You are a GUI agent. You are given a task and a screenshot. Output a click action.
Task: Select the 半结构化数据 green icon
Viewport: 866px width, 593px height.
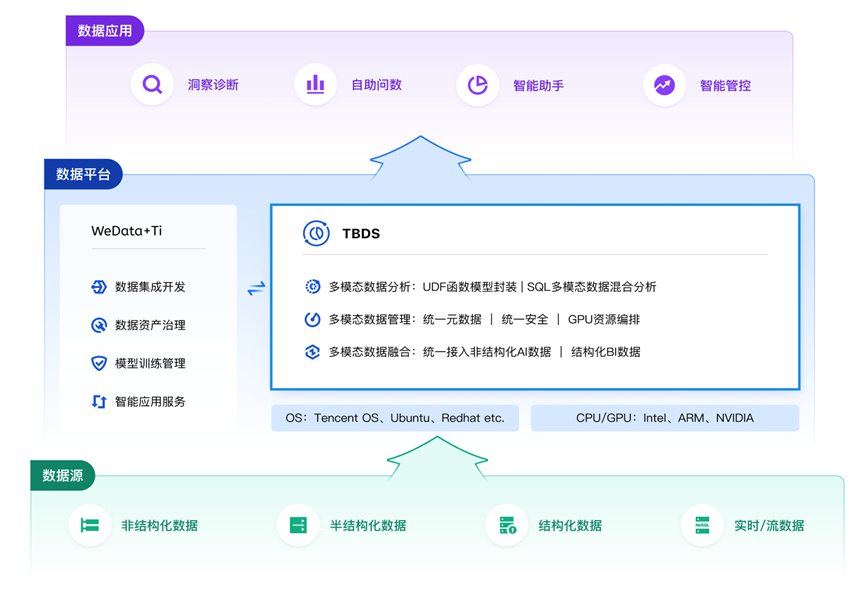click(x=298, y=525)
